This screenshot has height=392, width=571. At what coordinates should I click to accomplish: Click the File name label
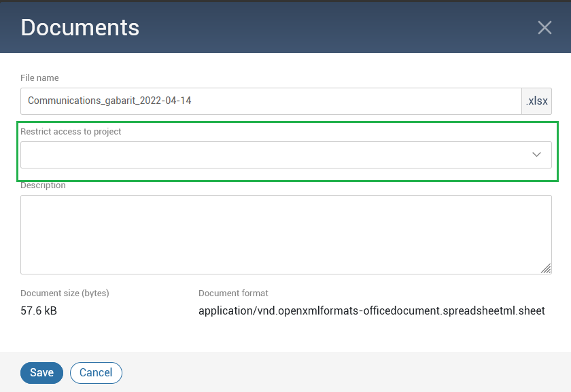pos(39,78)
